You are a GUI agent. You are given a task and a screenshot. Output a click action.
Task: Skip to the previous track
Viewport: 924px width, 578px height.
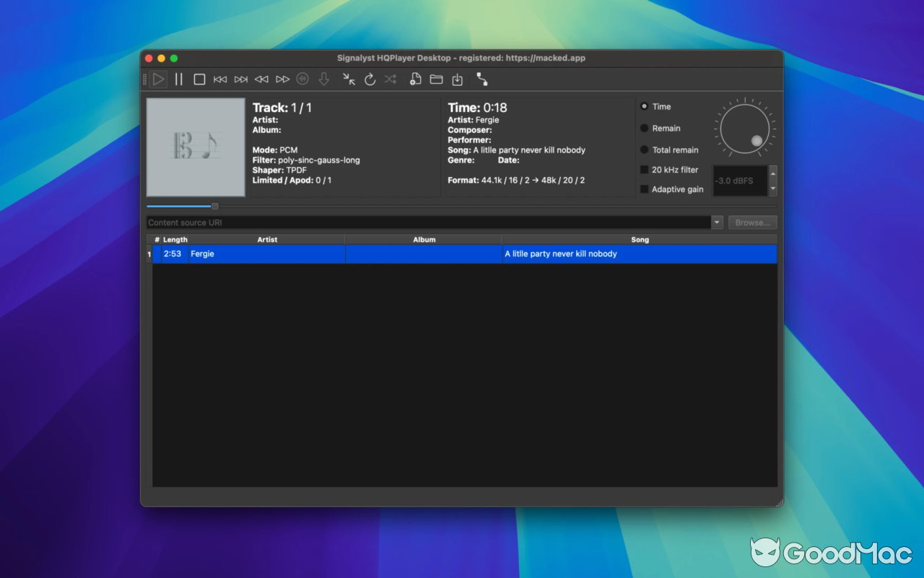220,79
